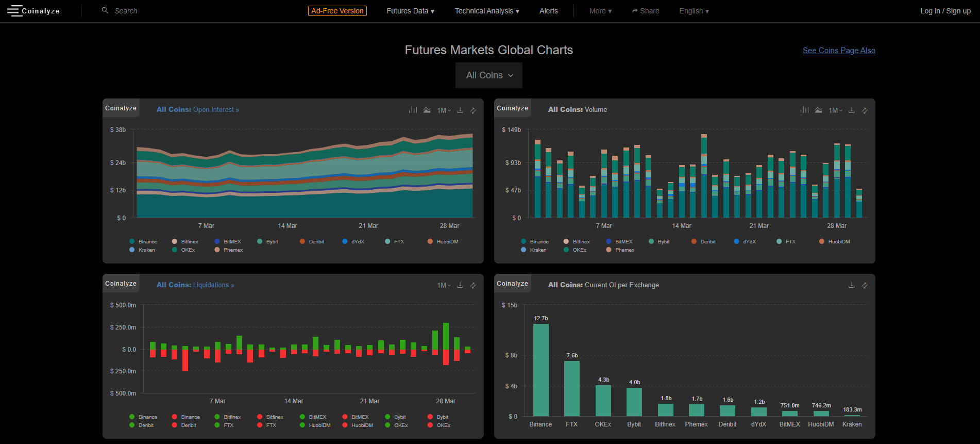Toggle FTX series in Open Interest legend
The height and width of the screenshot is (444, 980).
pos(394,241)
